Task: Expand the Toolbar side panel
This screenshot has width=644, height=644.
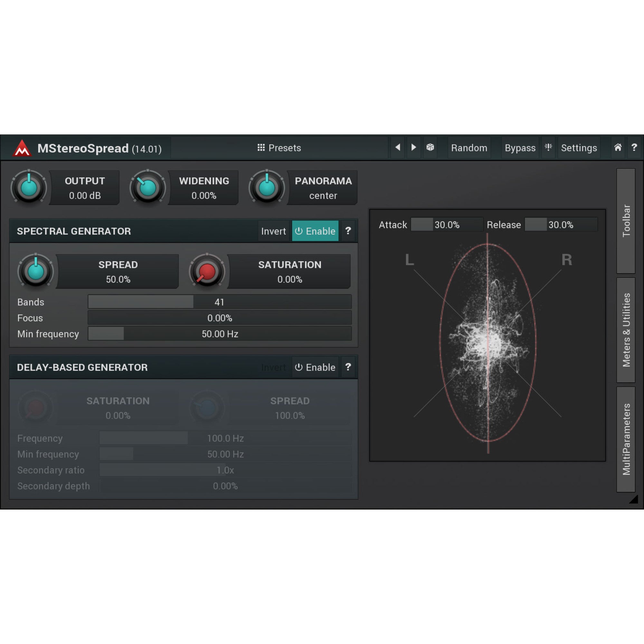Action: click(626, 221)
